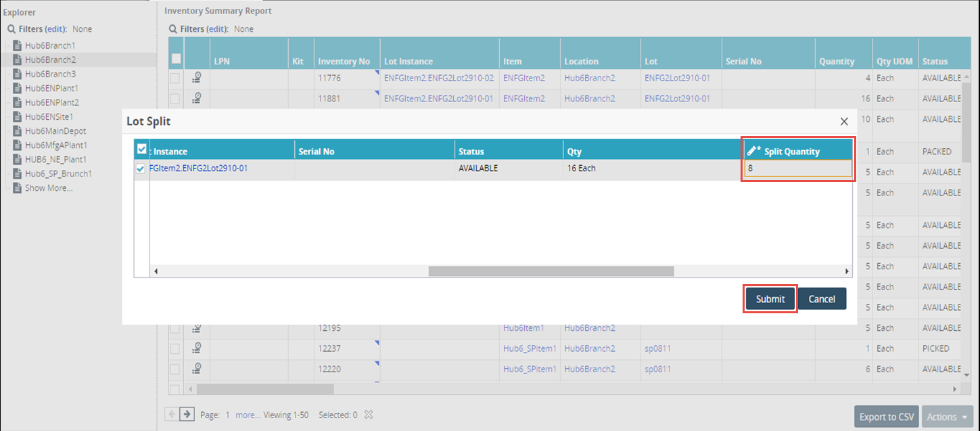The image size is (980, 431).
Task: Click Lot Split horizontal scrollbar thumb
Action: pyautogui.click(x=551, y=271)
